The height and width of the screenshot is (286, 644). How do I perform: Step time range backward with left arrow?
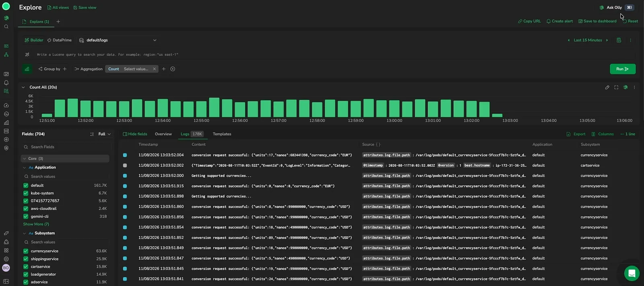(x=569, y=40)
